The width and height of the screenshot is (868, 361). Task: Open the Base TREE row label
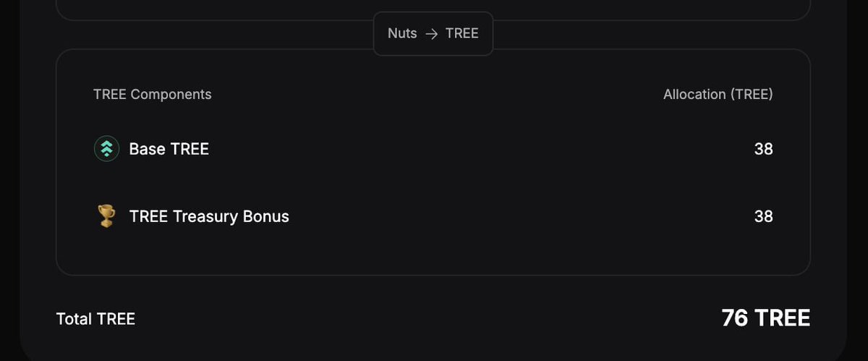pyautogui.click(x=169, y=149)
